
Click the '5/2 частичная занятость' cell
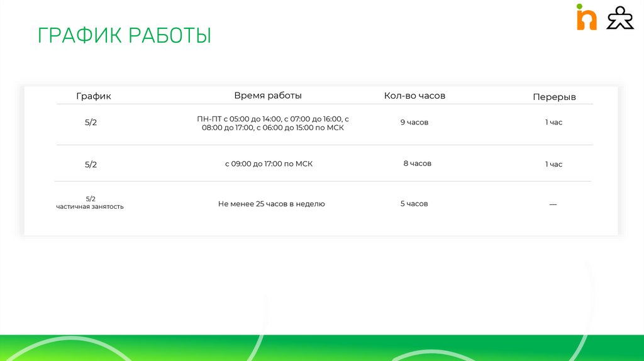(x=90, y=203)
